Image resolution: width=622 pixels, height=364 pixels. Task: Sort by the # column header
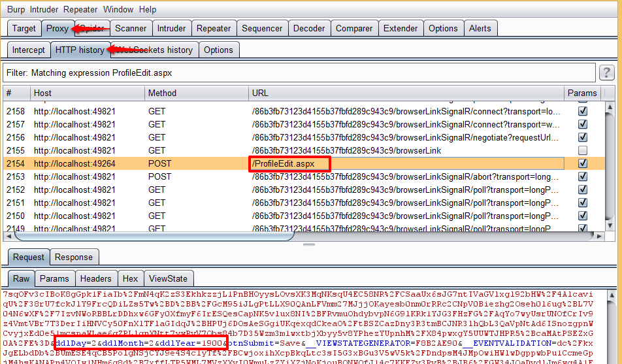(x=17, y=93)
